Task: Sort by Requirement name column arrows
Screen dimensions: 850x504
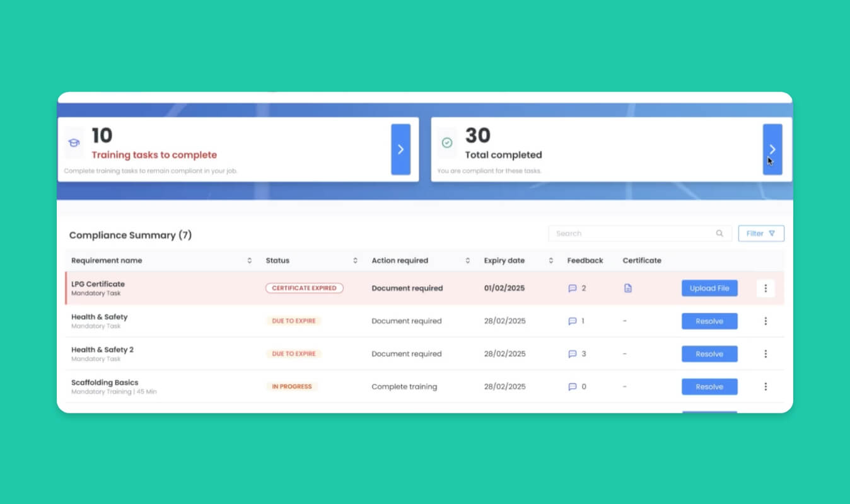Action: coord(249,261)
